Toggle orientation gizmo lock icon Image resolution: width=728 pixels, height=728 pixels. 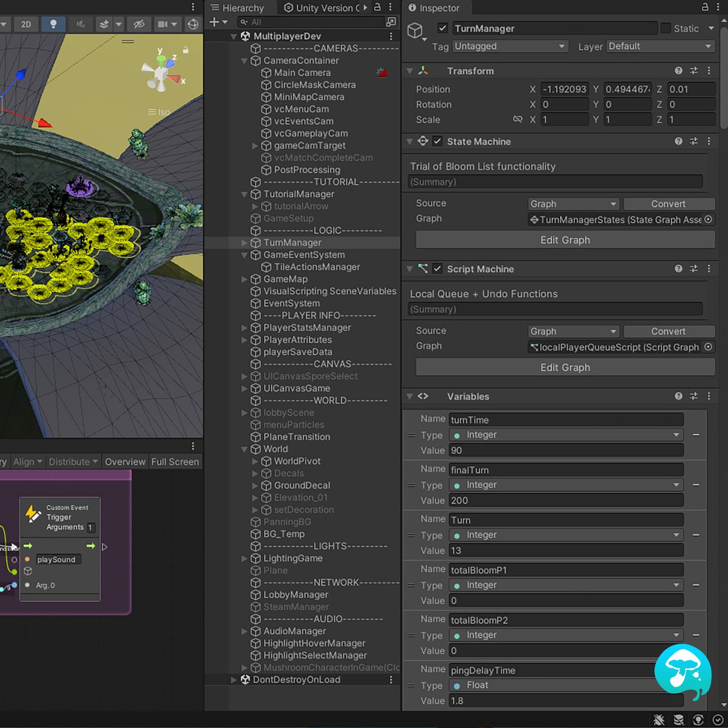coord(186,50)
